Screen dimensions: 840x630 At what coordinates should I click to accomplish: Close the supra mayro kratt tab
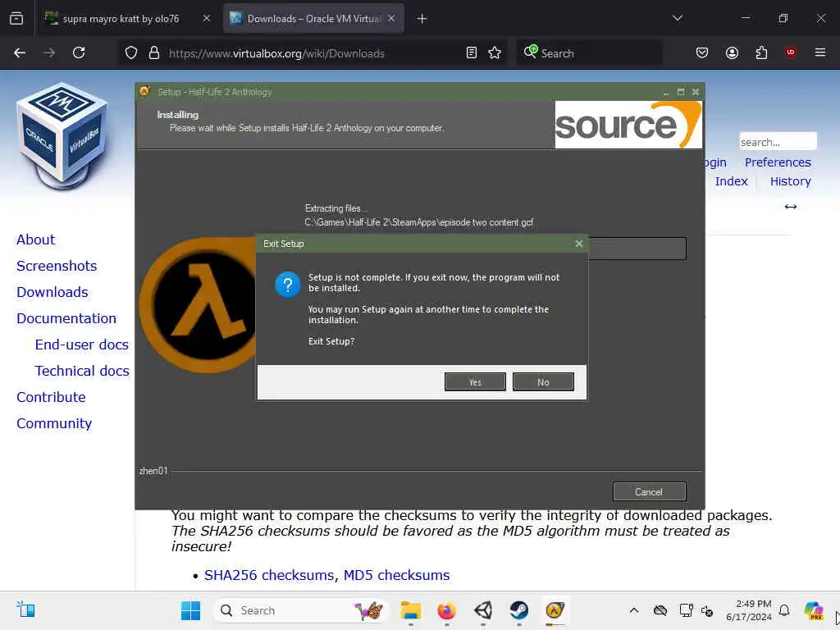pyautogui.click(x=206, y=19)
